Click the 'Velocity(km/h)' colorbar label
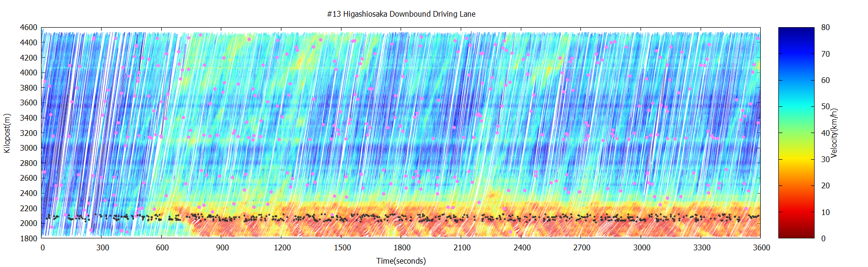The height and width of the screenshot is (267, 868). 834,133
